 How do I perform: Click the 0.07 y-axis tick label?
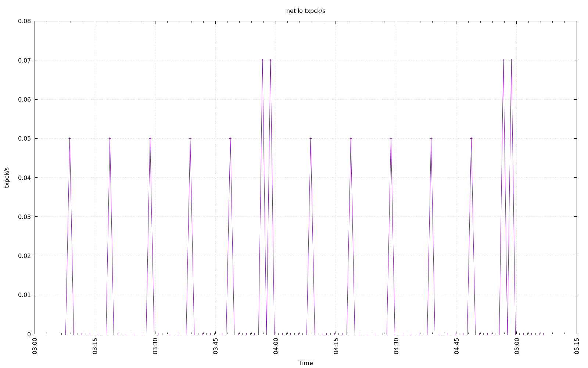tap(24, 60)
